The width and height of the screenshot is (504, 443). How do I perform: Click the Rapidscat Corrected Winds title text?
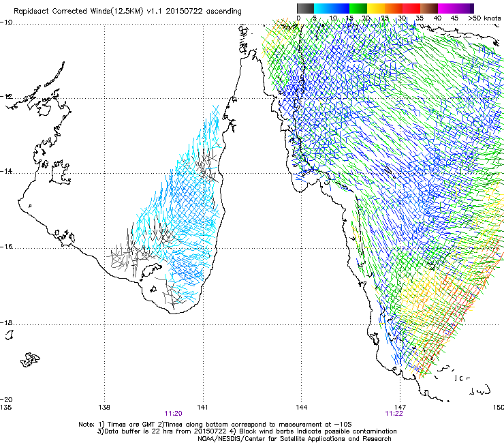point(127,12)
